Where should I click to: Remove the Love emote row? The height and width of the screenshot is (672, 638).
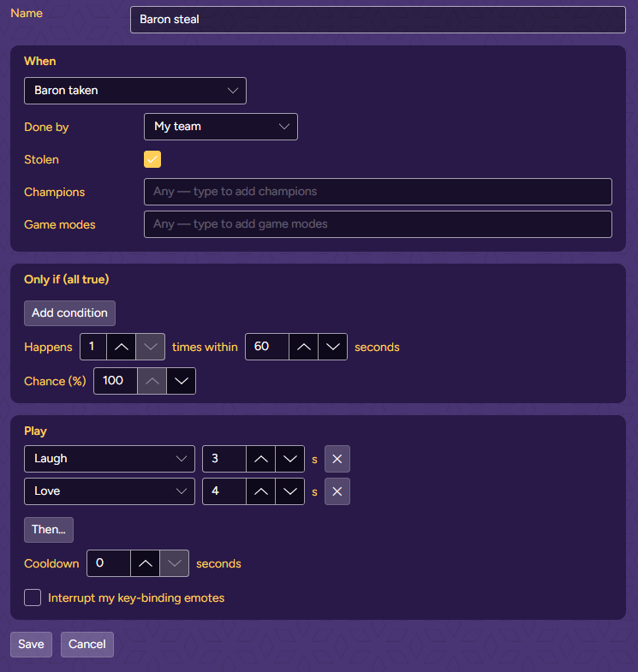(337, 491)
